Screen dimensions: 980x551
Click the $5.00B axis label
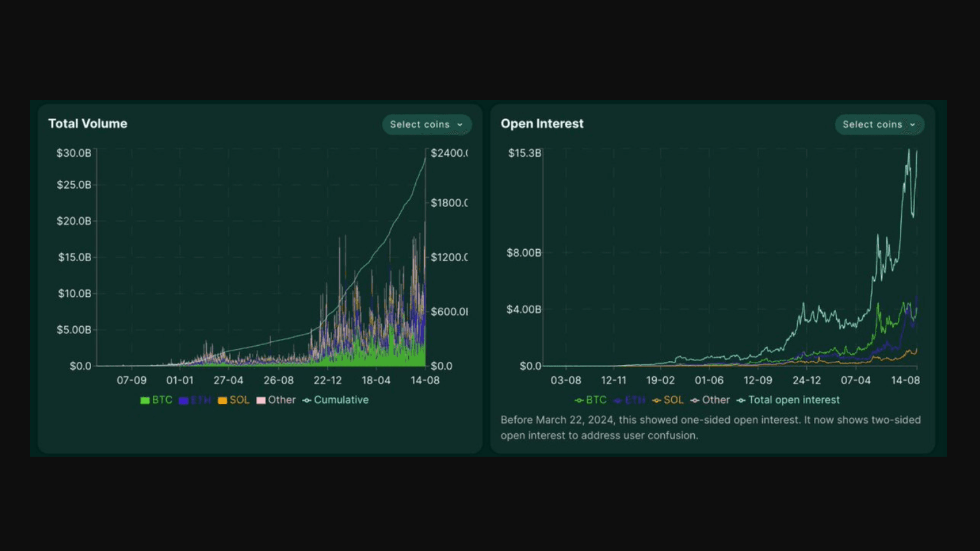click(74, 330)
